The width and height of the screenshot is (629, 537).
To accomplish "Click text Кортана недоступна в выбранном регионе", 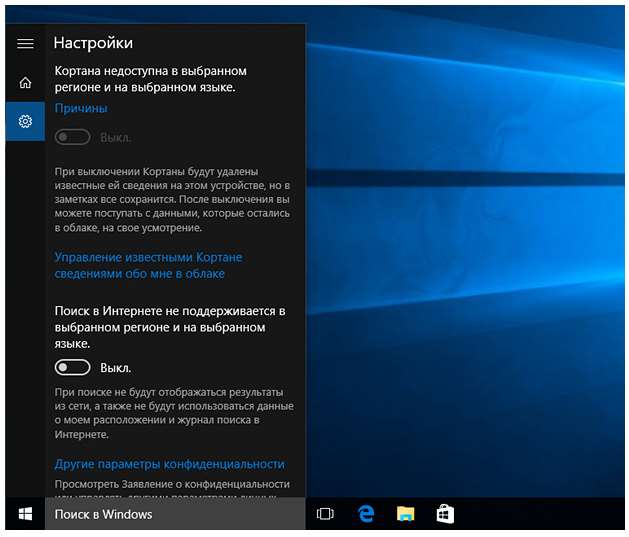I will pos(151,79).
